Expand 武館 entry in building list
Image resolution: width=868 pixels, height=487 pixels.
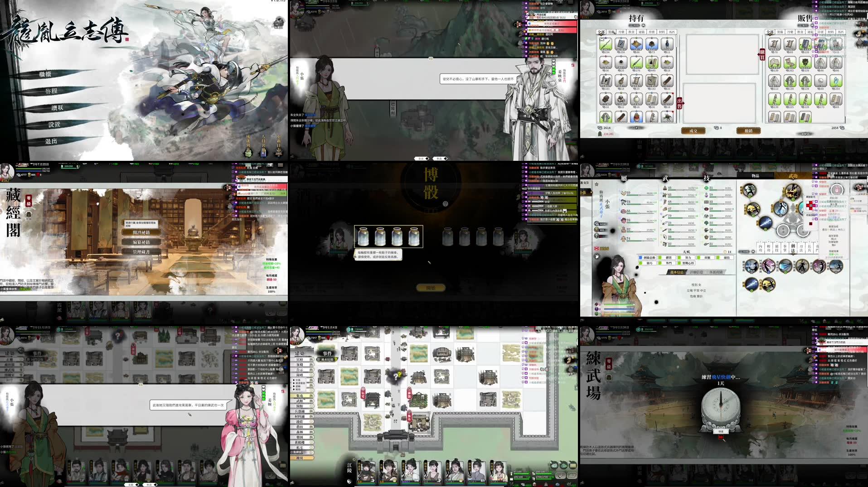302,401
